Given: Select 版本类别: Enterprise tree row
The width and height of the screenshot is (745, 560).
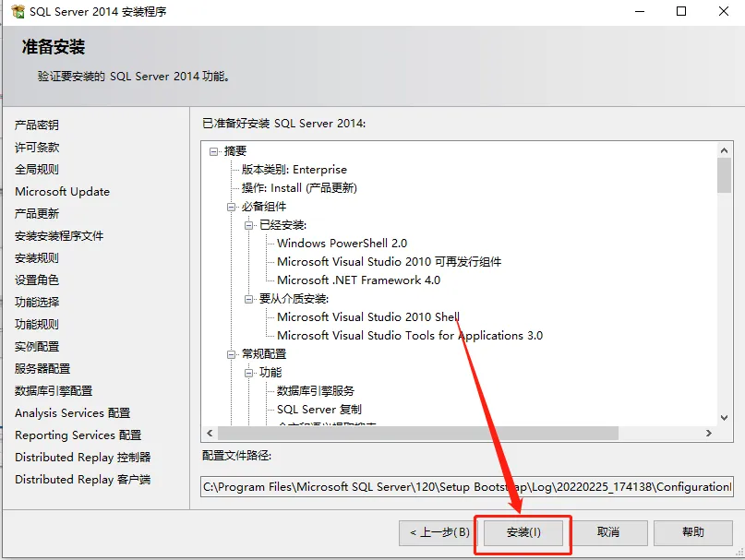Looking at the screenshot, I should (294, 170).
